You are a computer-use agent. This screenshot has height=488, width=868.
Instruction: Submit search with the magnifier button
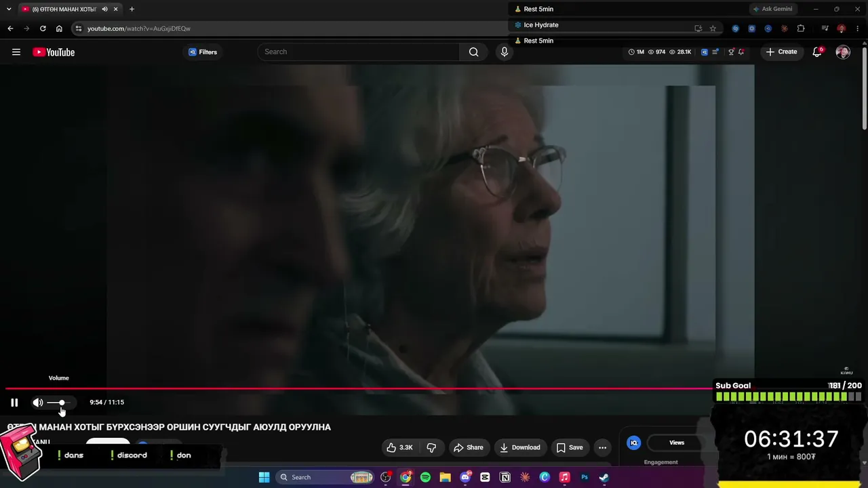[474, 52]
